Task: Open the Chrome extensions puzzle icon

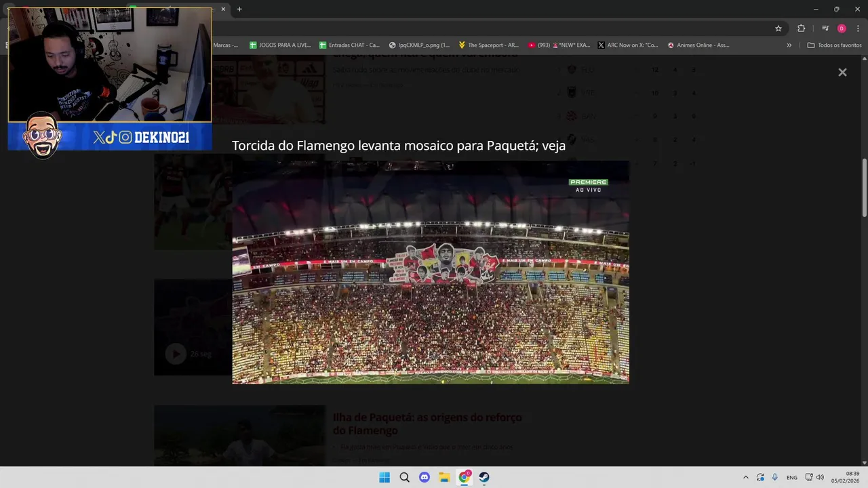Action: tap(802, 28)
